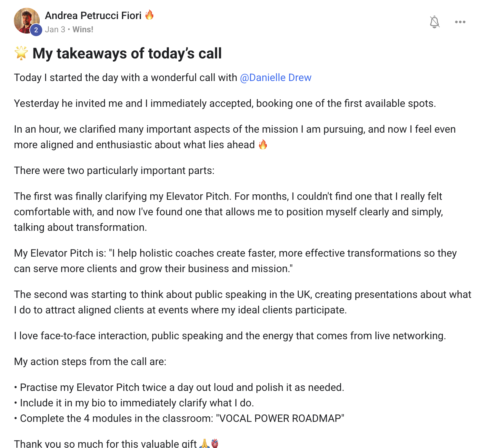This screenshot has width=478, height=448.
Task: Open the three-dot post options menu
Action: 460,22
